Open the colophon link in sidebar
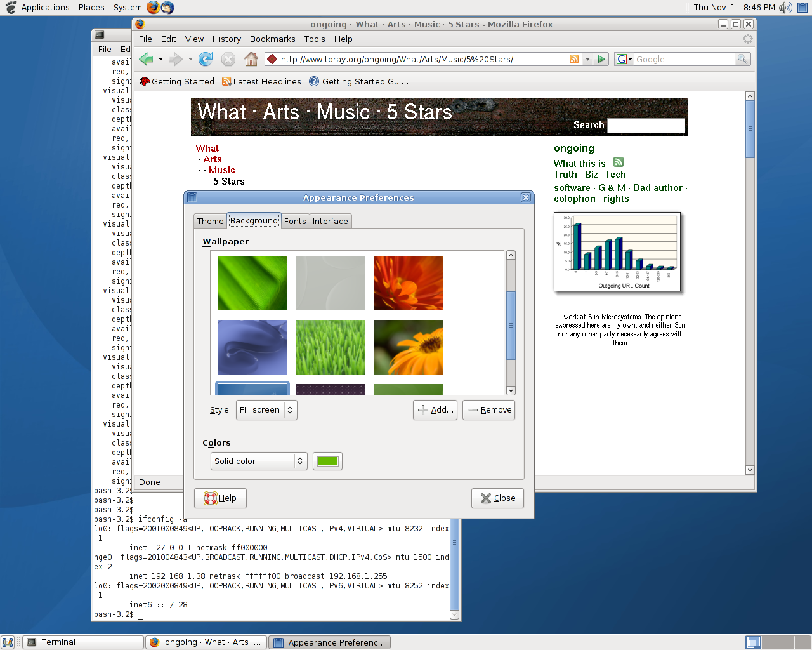Screen dimensions: 812x650 575,199
